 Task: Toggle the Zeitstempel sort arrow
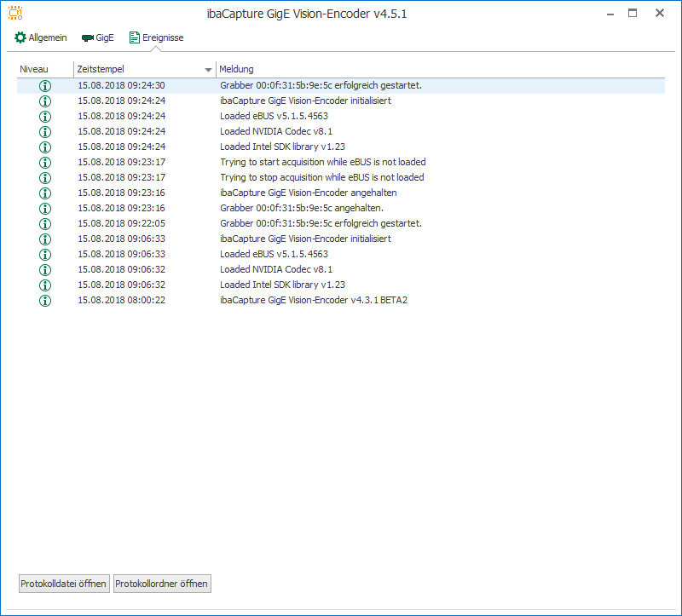point(208,70)
